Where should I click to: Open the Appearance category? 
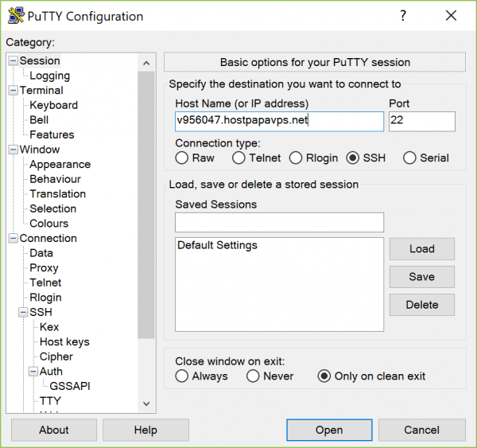pyautogui.click(x=60, y=165)
